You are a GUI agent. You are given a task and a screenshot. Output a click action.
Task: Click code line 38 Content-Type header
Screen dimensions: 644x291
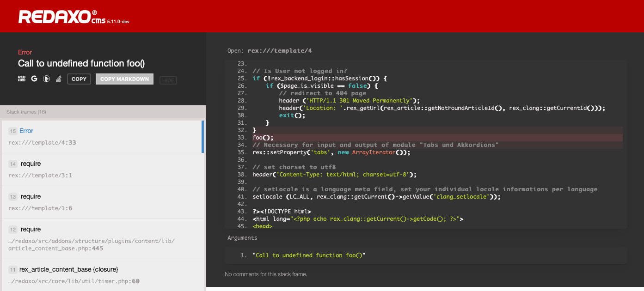pos(334,175)
